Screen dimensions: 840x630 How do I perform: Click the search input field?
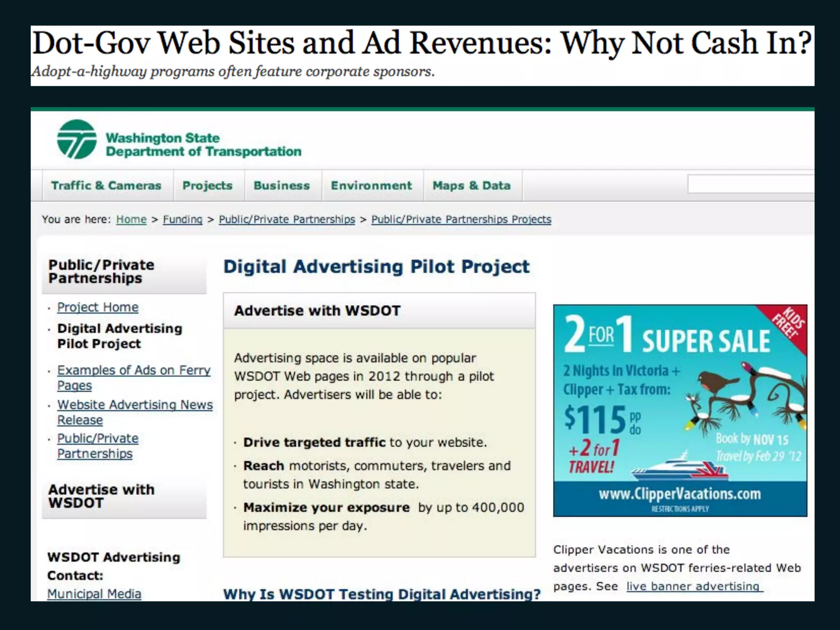point(751,184)
